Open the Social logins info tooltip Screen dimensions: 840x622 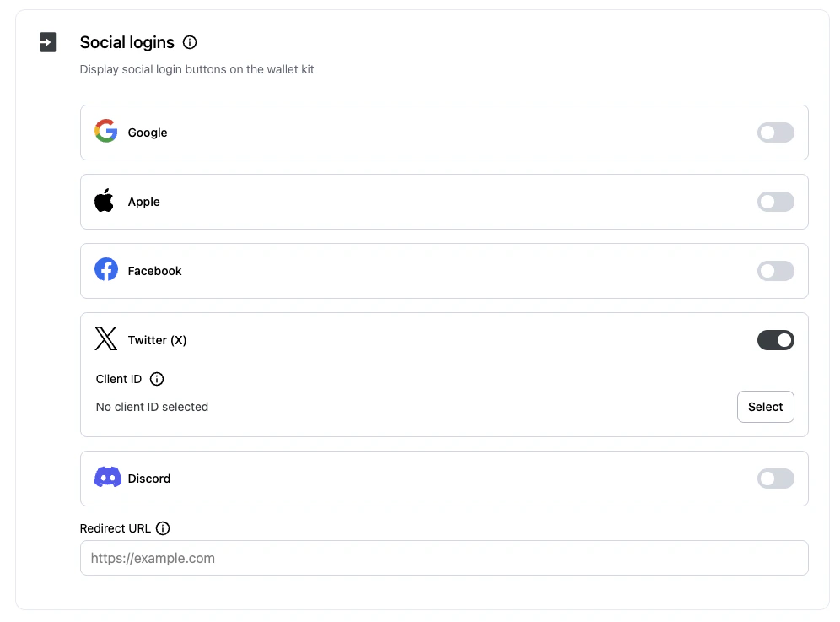point(189,41)
